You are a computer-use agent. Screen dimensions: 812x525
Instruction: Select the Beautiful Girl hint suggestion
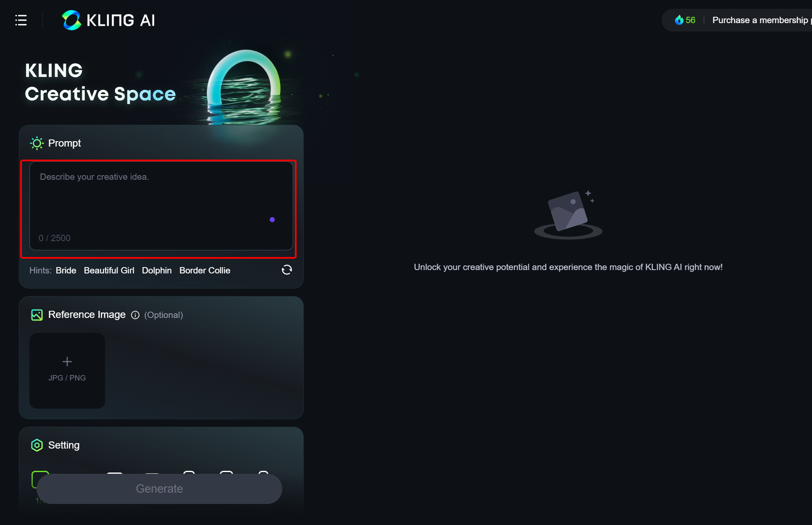(109, 271)
